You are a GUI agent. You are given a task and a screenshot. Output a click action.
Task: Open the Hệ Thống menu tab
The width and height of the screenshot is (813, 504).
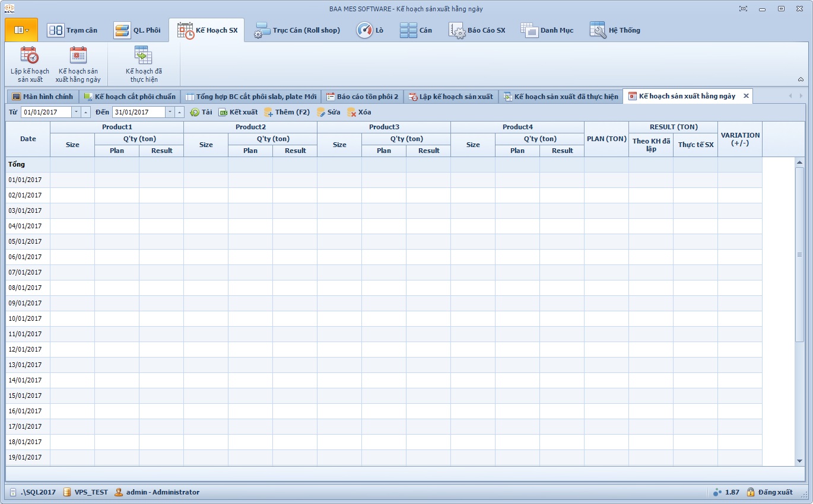(615, 30)
